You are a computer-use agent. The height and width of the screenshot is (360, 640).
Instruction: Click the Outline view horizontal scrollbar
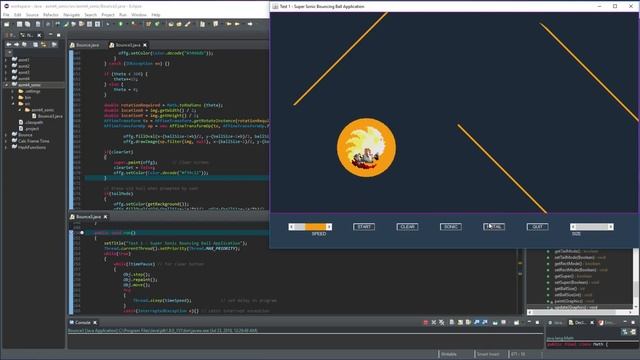581,312
